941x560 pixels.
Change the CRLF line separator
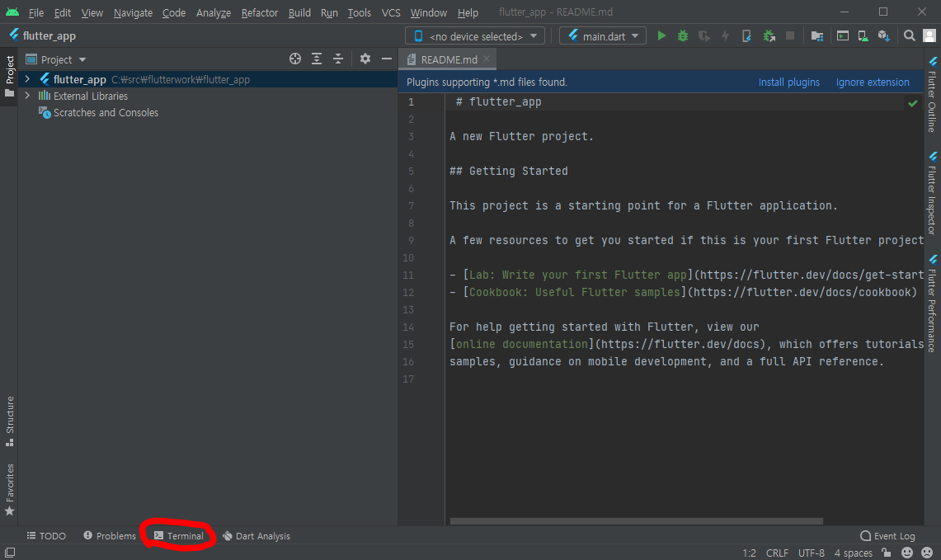click(x=777, y=553)
